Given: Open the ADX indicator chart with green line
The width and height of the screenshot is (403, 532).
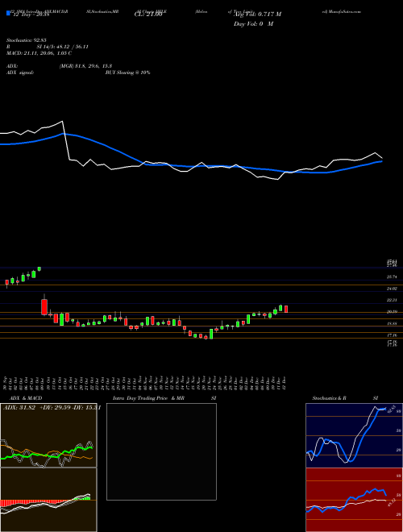Looking at the screenshot, I should [x=48, y=435].
